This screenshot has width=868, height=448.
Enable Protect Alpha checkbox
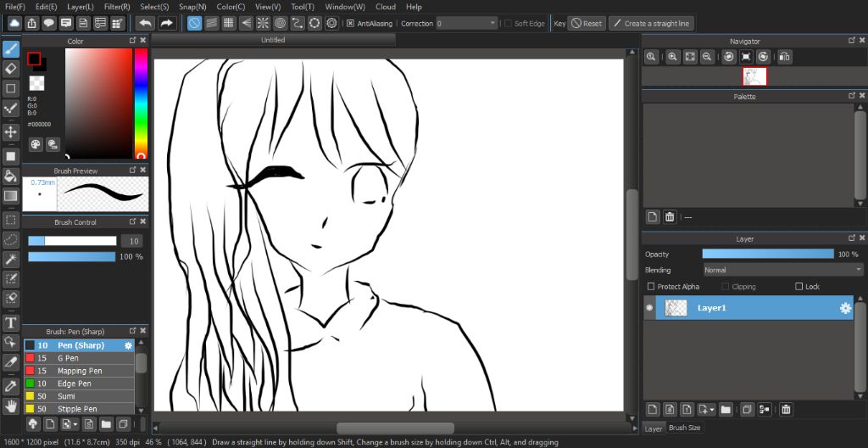coord(651,287)
